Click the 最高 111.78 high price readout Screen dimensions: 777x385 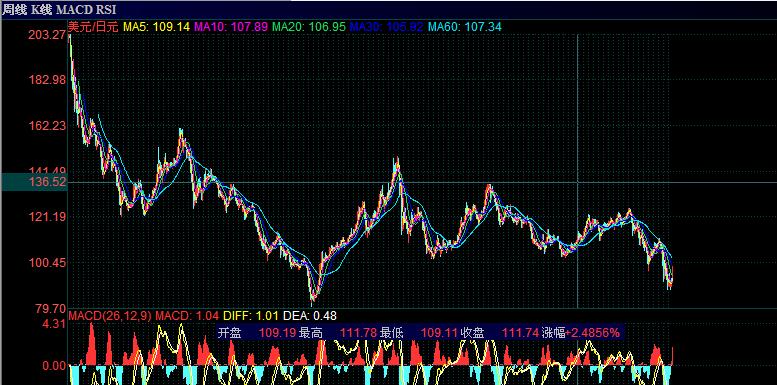[x=338, y=333]
